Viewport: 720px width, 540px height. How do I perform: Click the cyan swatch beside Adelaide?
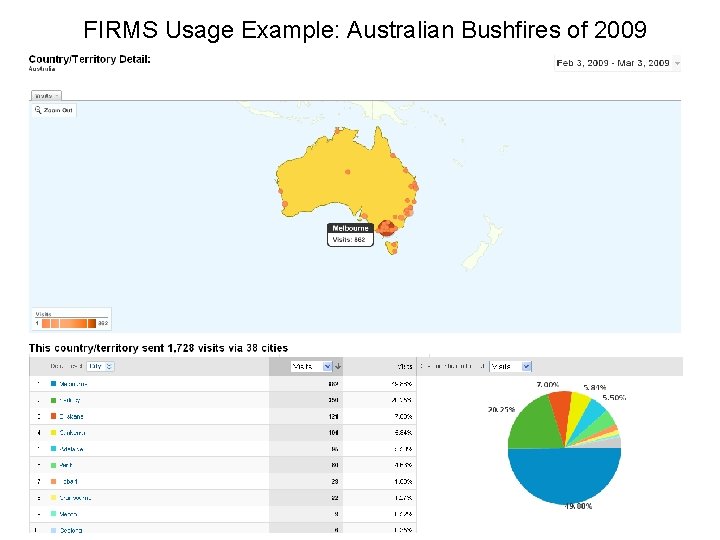click(53, 449)
